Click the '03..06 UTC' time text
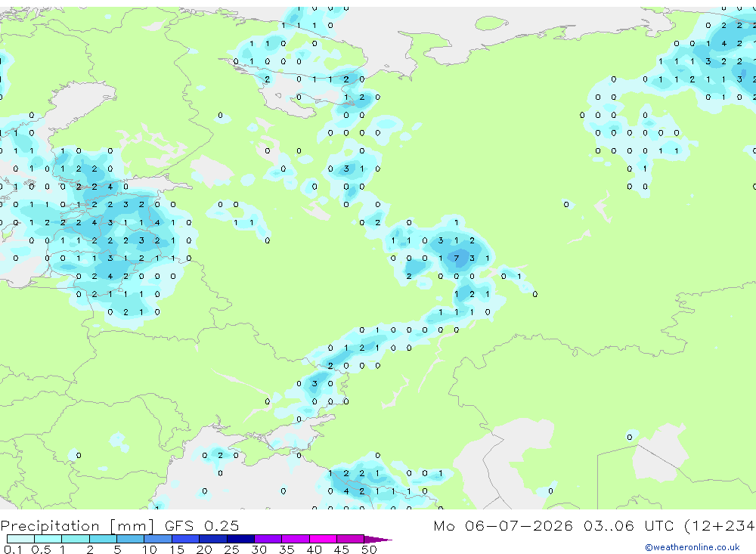The width and height of the screenshot is (756, 554). pyautogui.click(x=628, y=526)
